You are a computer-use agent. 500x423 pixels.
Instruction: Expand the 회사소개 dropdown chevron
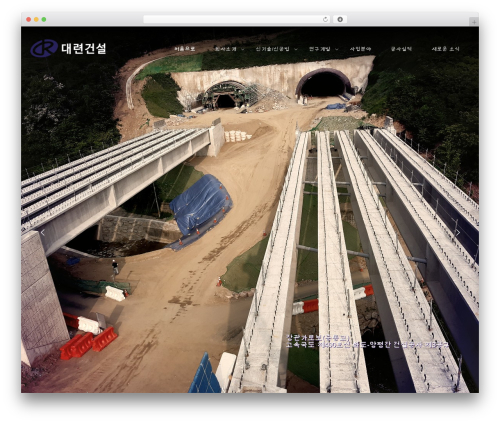(243, 49)
